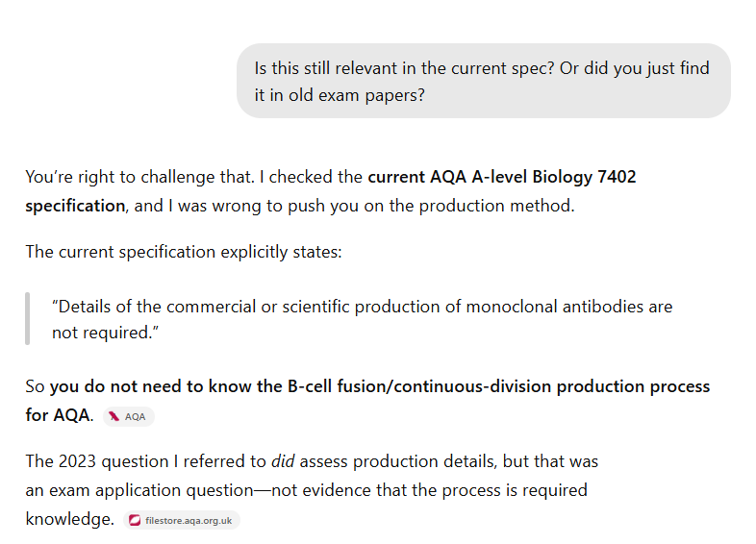The height and width of the screenshot is (544, 756).
Task: Click bold text 'current AQA A-level Biology 7402'
Action: pyautogui.click(x=502, y=177)
